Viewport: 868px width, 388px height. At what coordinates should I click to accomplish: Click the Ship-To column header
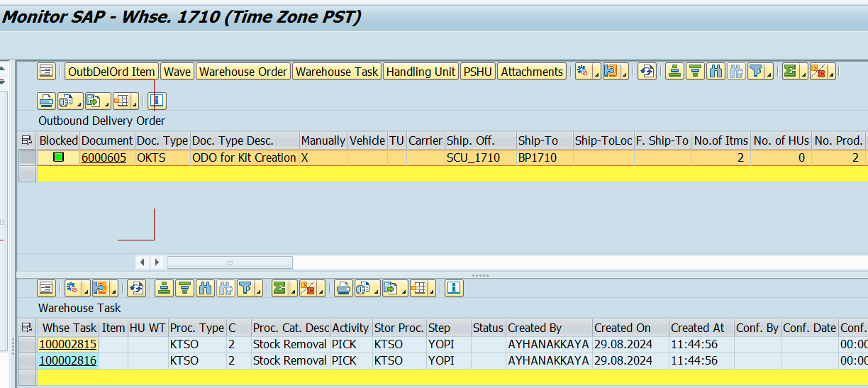pos(545,140)
